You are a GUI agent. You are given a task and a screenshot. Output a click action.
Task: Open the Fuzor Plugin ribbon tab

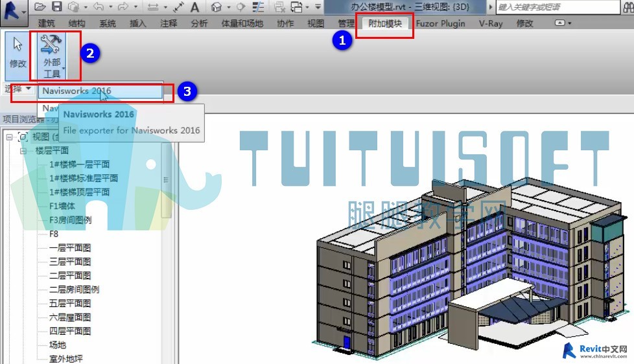[440, 23]
